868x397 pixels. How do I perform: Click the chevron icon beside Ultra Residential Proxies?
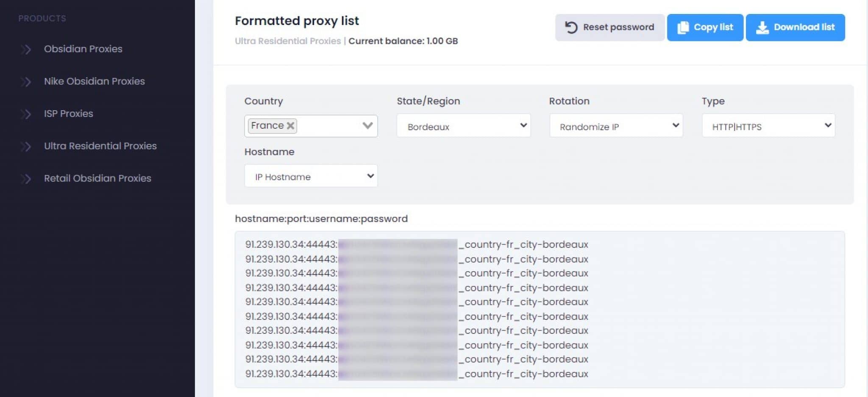(x=26, y=146)
